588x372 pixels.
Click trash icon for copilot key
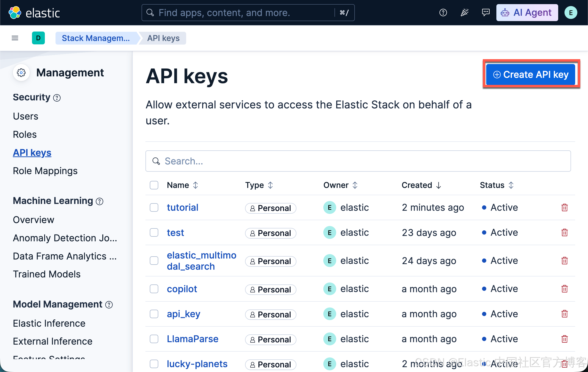point(564,289)
